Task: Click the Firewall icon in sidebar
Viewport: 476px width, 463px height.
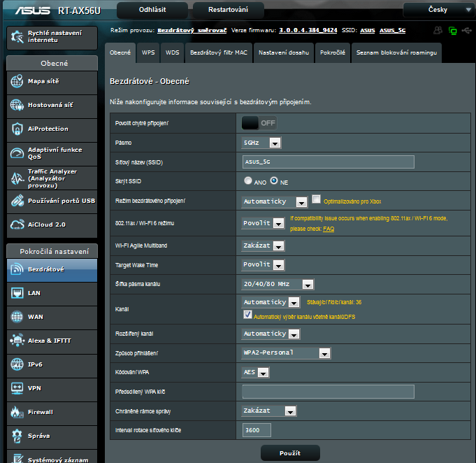Action: tap(17, 412)
